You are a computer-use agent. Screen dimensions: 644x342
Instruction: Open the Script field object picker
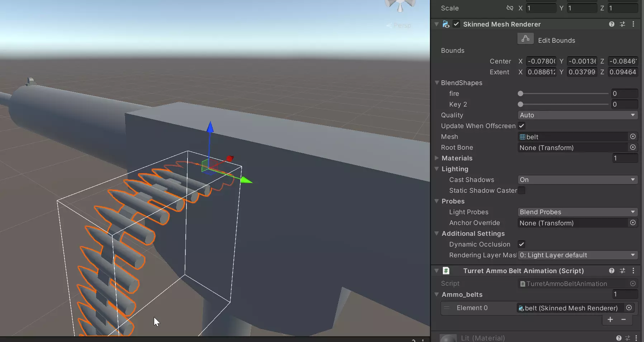pos(633,284)
